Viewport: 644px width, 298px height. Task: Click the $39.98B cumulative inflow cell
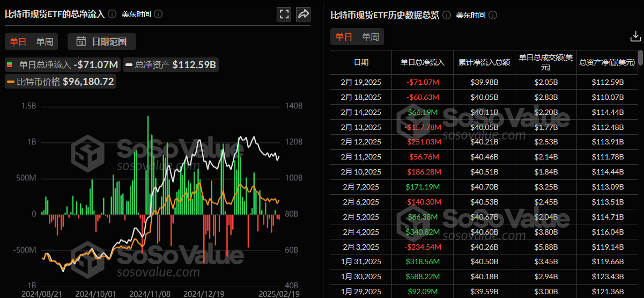coord(484,82)
